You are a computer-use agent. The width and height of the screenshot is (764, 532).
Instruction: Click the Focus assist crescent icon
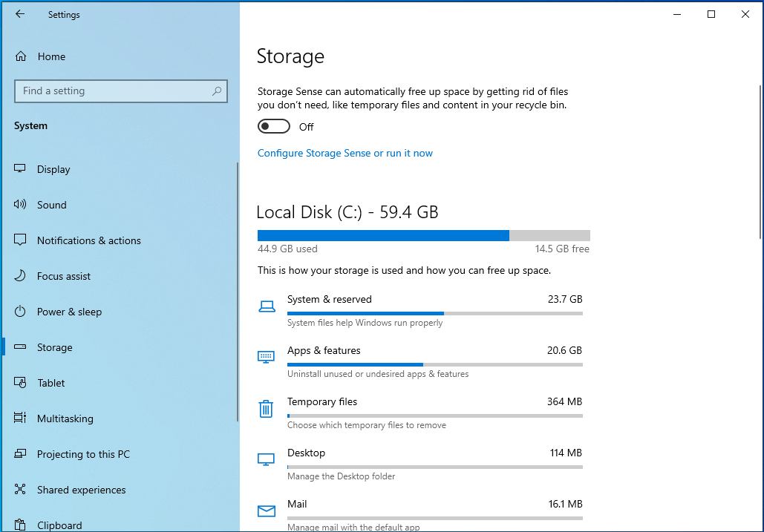pos(19,275)
